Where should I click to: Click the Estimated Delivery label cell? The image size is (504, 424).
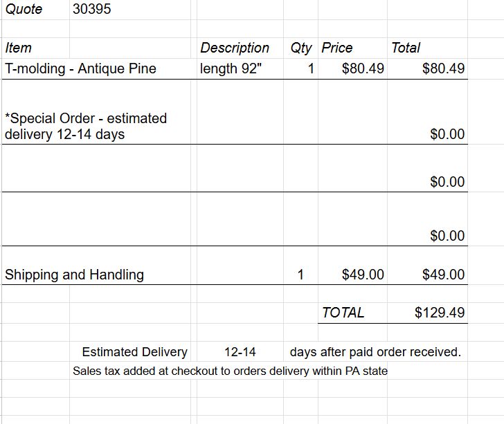click(134, 352)
